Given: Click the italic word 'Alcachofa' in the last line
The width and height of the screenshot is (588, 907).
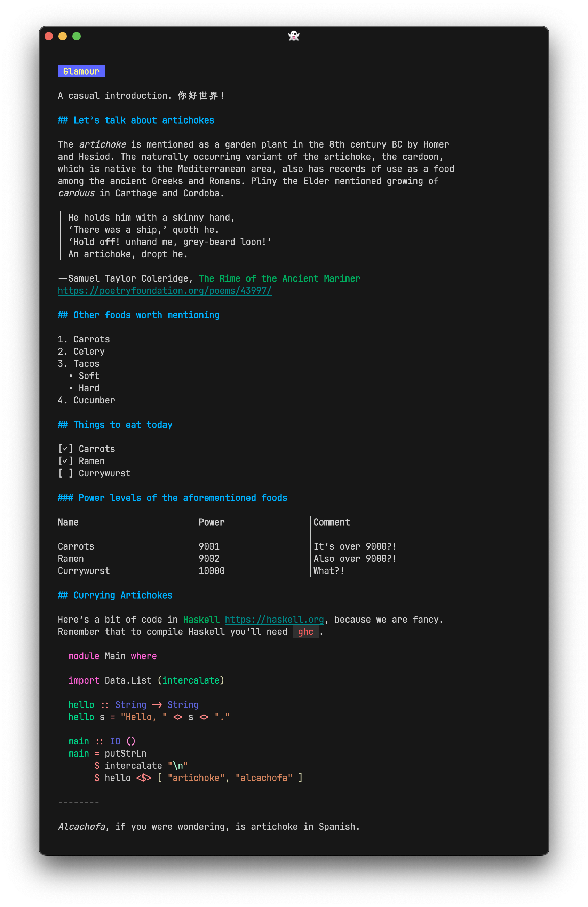Looking at the screenshot, I should (x=81, y=827).
